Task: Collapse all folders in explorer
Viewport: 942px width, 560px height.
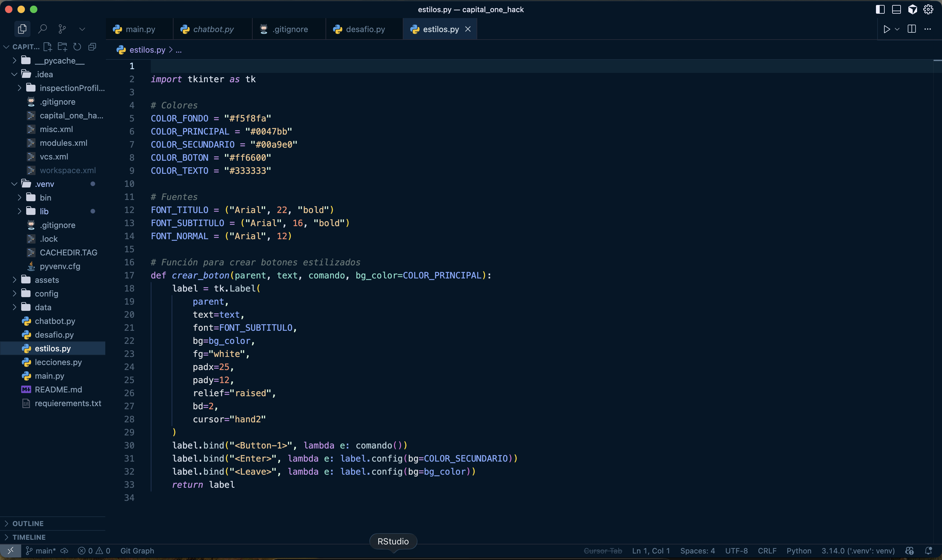Action: point(92,47)
